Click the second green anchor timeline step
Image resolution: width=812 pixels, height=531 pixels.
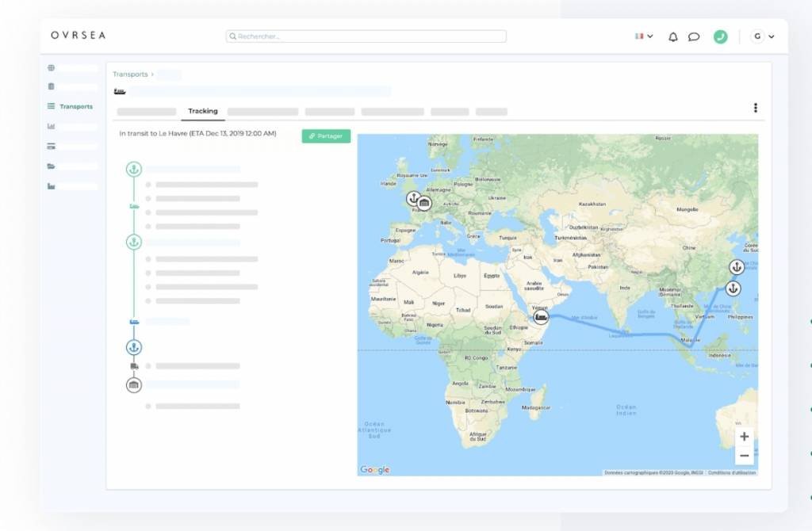(x=134, y=242)
